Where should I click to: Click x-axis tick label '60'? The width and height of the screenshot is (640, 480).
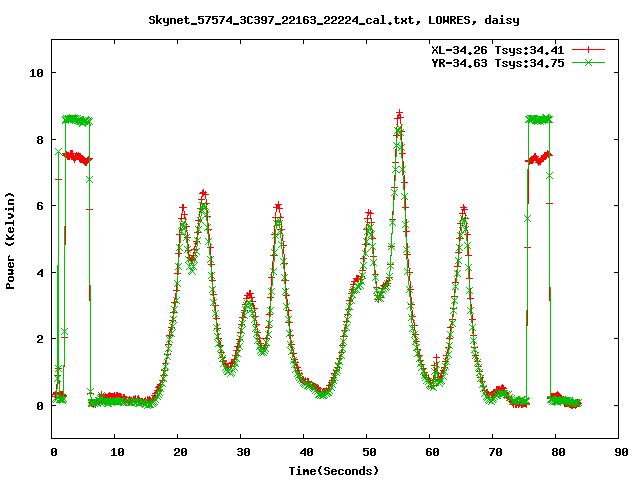click(x=432, y=452)
